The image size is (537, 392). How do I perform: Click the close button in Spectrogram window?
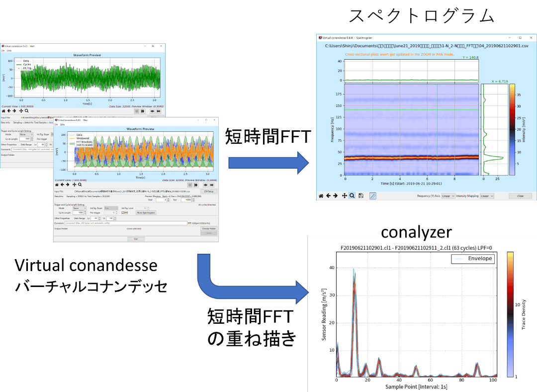click(x=520, y=196)
